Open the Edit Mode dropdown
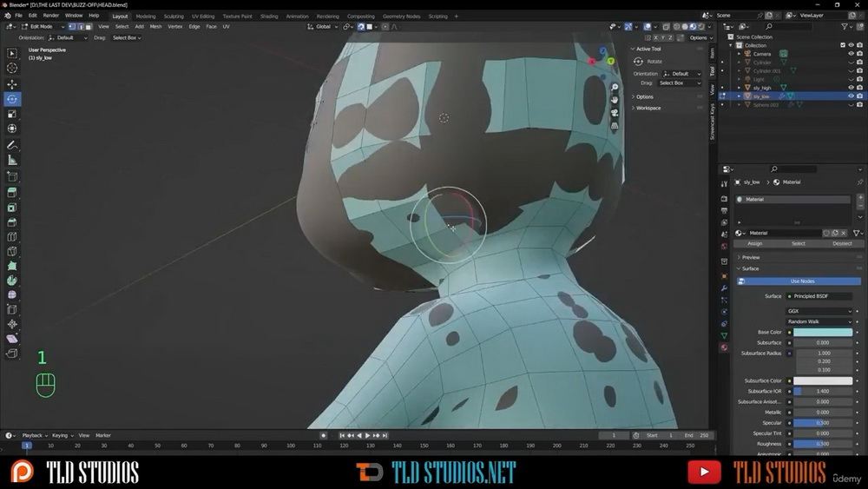The image size is (868, 489). tap(43, 27)
